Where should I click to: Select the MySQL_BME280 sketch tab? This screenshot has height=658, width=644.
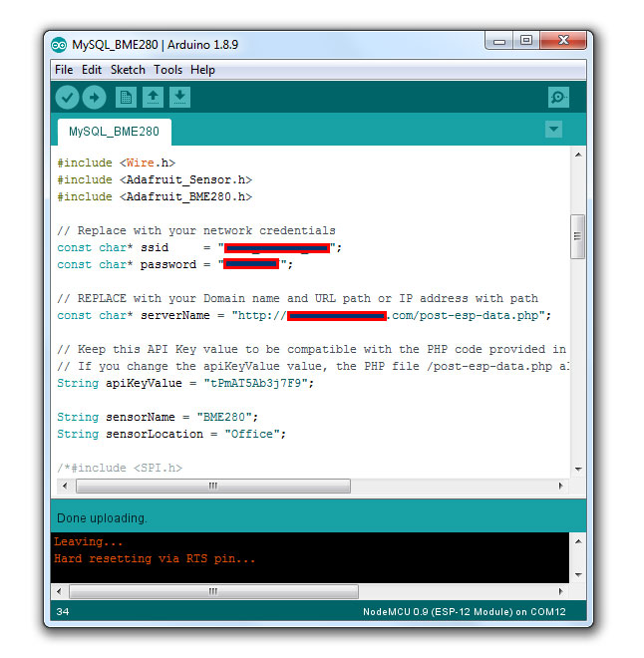114,132
